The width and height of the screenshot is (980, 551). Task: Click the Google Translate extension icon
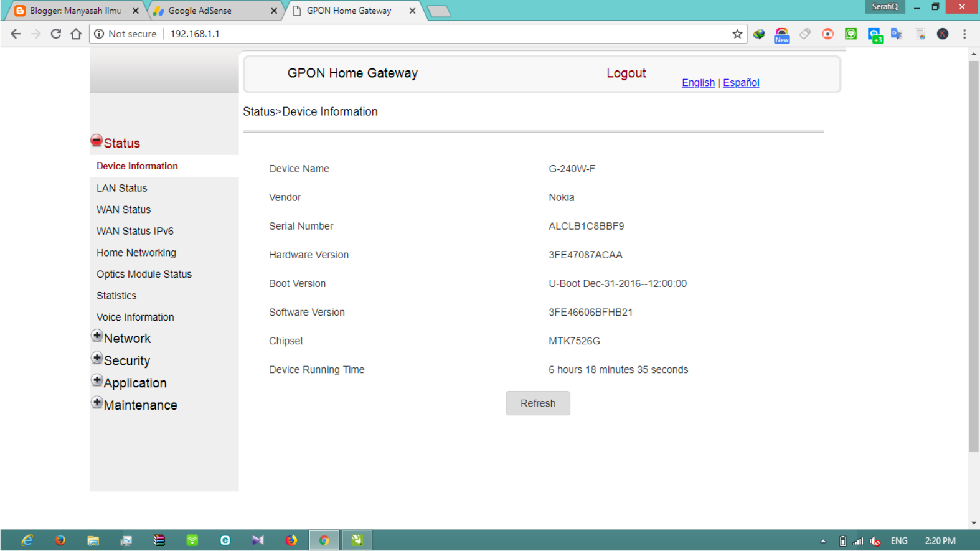[897, 34]
